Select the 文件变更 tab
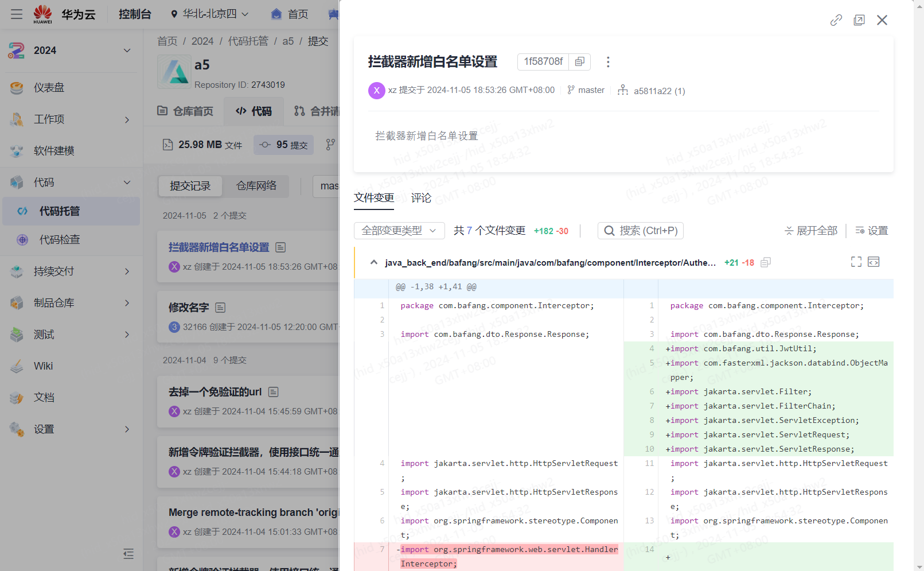Image resolution: width=924 pixels, height=571 pixels. click(x=374, y=198)
